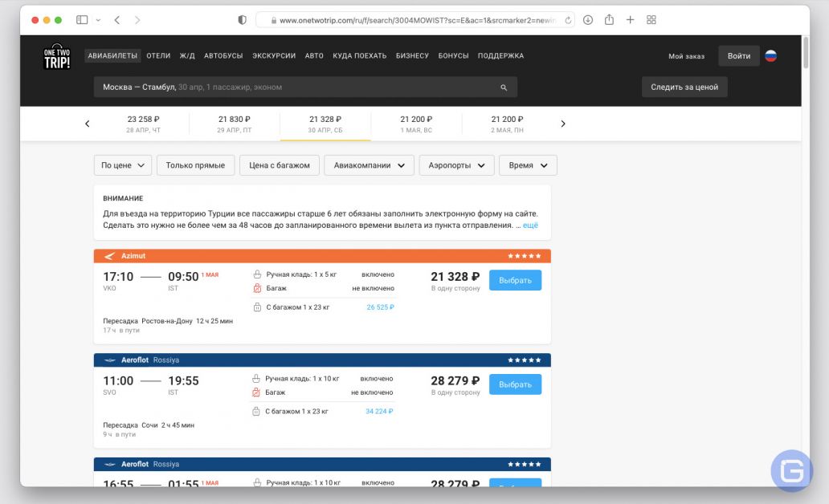
Task: Open the Safari share icon
Action: pyautogui.click(x=609, y=20)
